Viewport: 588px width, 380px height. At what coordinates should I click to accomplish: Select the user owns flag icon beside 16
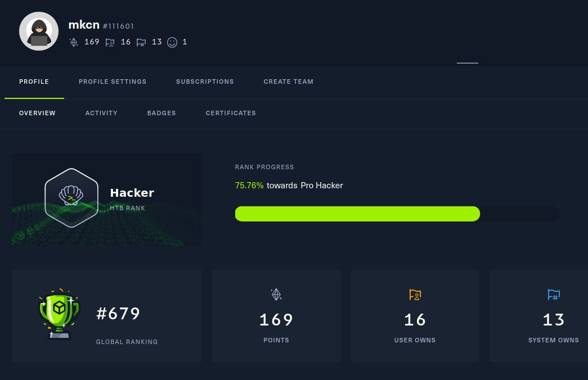pos(110,42)
